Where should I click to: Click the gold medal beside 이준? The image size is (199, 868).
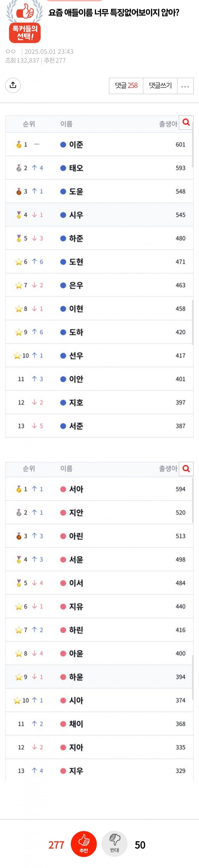(x=19, y=145)
